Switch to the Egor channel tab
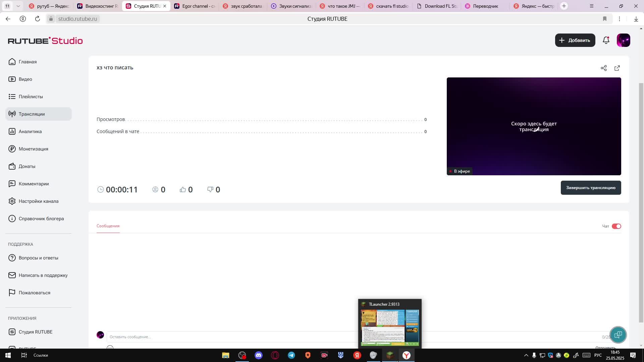The height and width of the screenshot is (362, 644). tap(195, 6)
